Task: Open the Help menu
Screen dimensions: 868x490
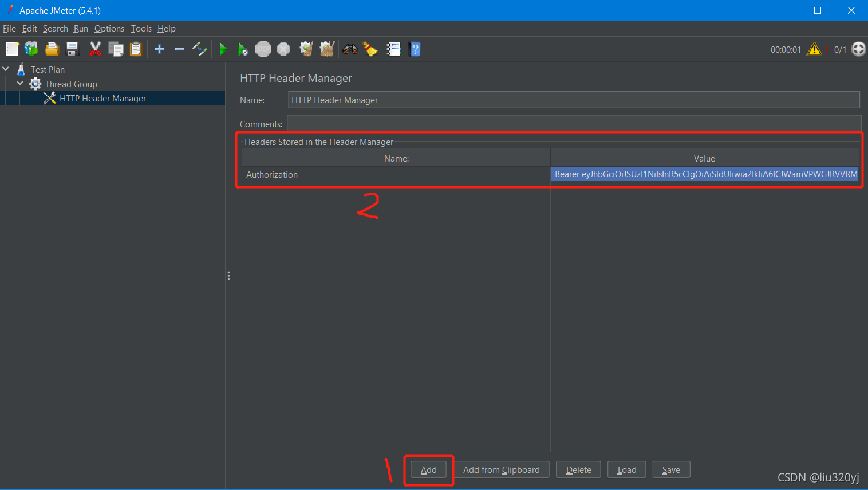Action: [167, 29]
